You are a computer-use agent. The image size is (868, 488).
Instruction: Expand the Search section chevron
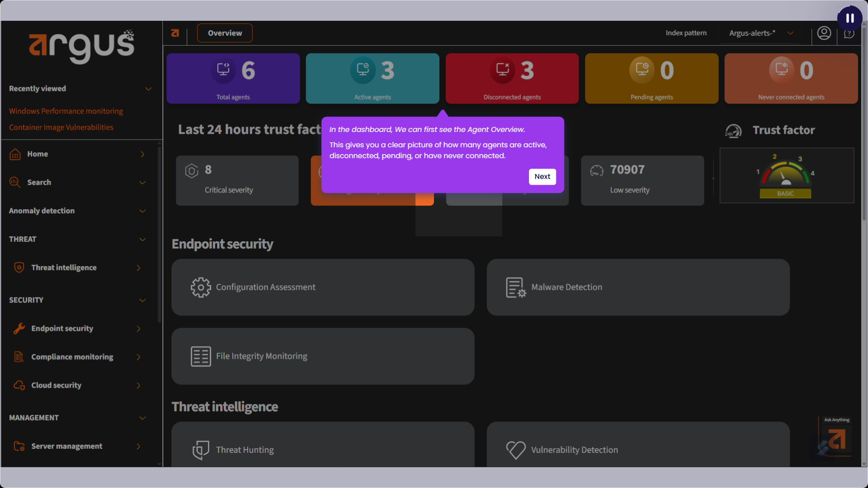click(x=142, y=183)
